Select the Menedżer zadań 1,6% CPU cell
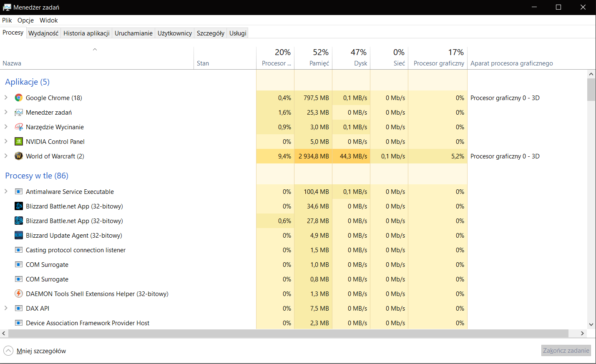The width and height of the screenshot is (596, 364). point(275,112)
